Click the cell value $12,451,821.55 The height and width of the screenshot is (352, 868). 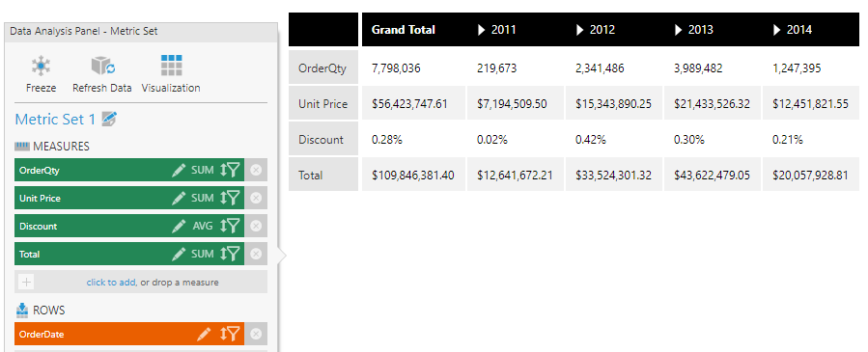810,104
